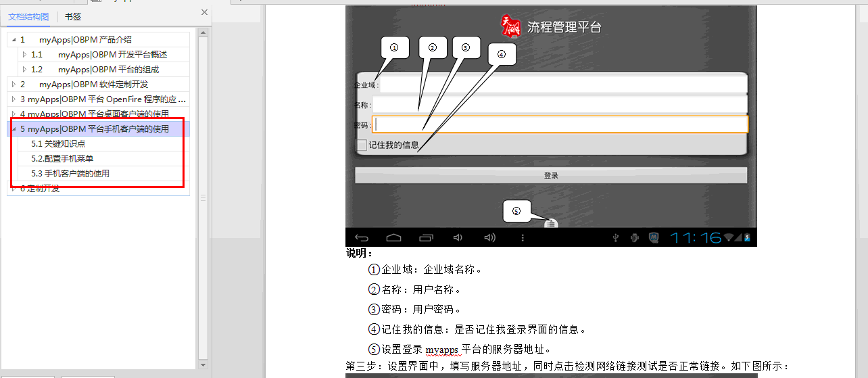
Task: Click the Android home icon in picture
Action: [394, 237]
